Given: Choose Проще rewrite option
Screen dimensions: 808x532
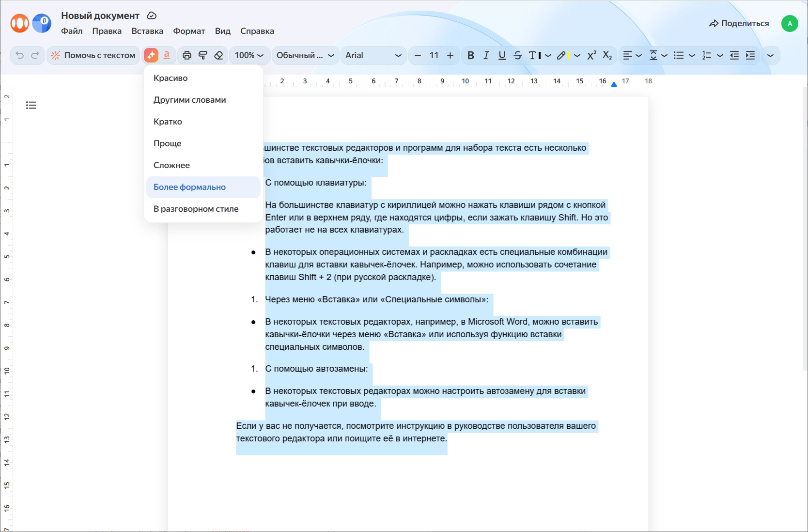Looking at the screenshot, I should pos(203,143).
